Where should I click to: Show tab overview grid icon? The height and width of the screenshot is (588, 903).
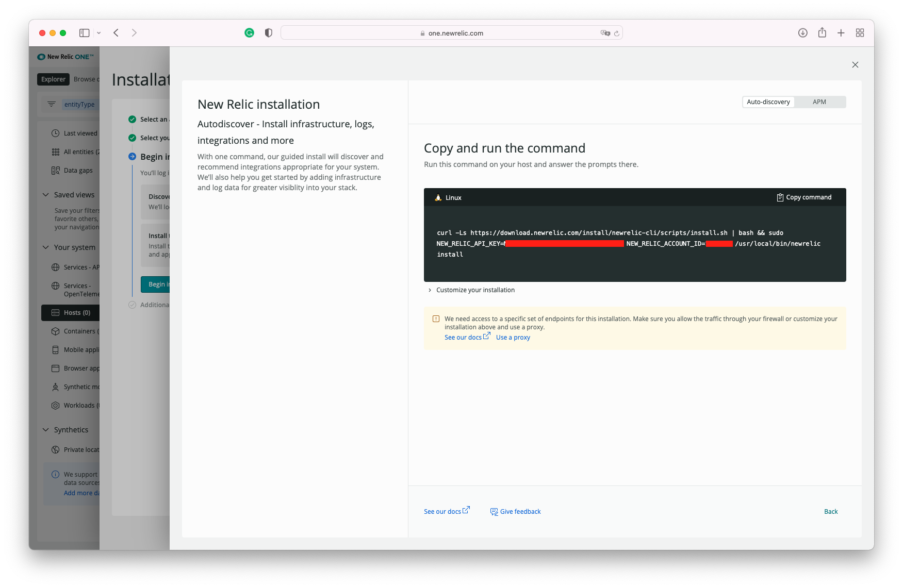[x=860, y=33]
